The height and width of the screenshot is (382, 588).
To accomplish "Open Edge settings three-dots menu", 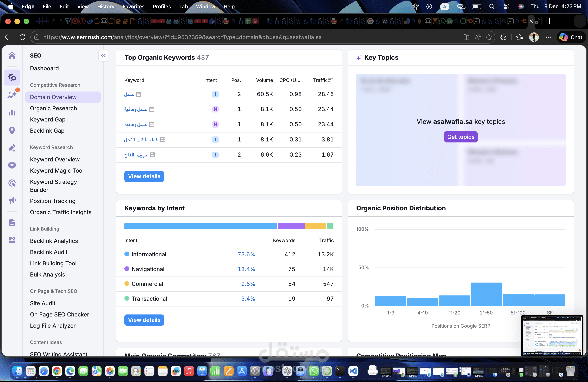I will (x=548, y=37).
